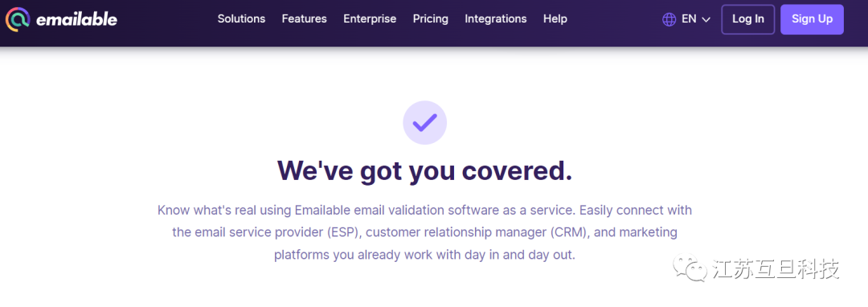
Task: Click the Log In button
Action: point(748,19)
